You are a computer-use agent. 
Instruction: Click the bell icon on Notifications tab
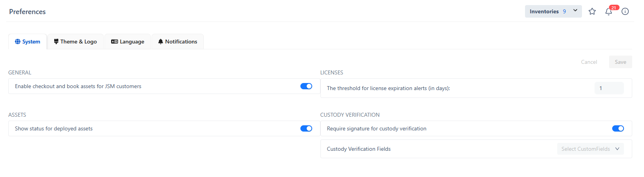(161, 42)
